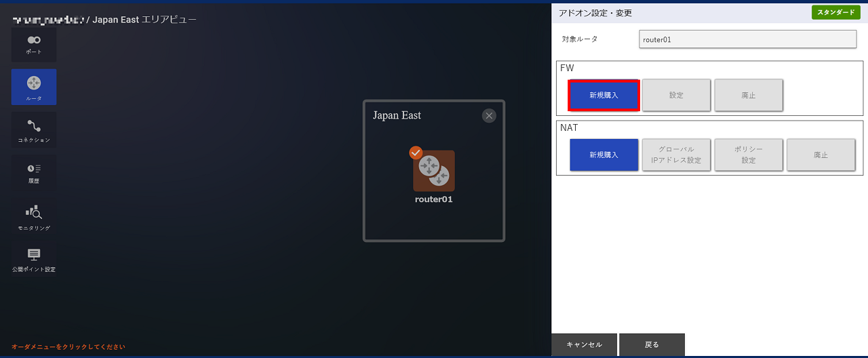This screenshot has width=868, height=358.
Task: Click the アドオン設定・変更 panel title
Action: [x=595, y=13]
